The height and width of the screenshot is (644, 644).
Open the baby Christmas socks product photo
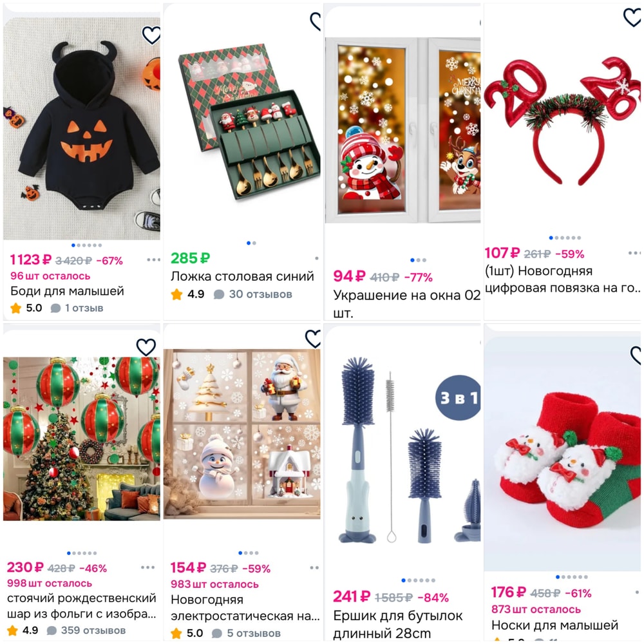tap(562, 454)
